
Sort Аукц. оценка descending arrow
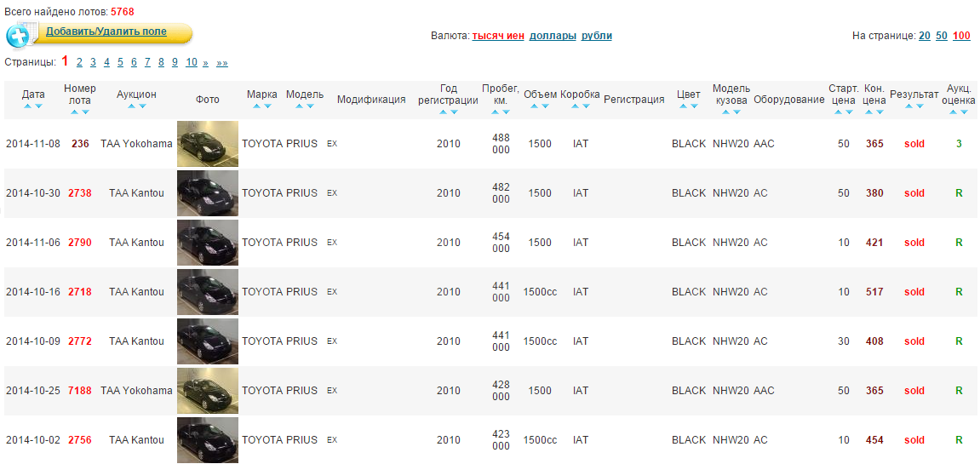(965, 112)
